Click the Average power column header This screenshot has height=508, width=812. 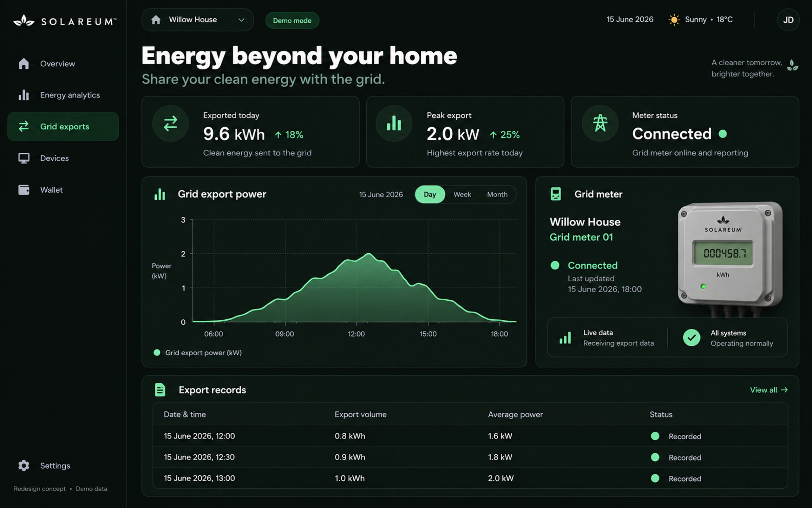tap(515, 414)
